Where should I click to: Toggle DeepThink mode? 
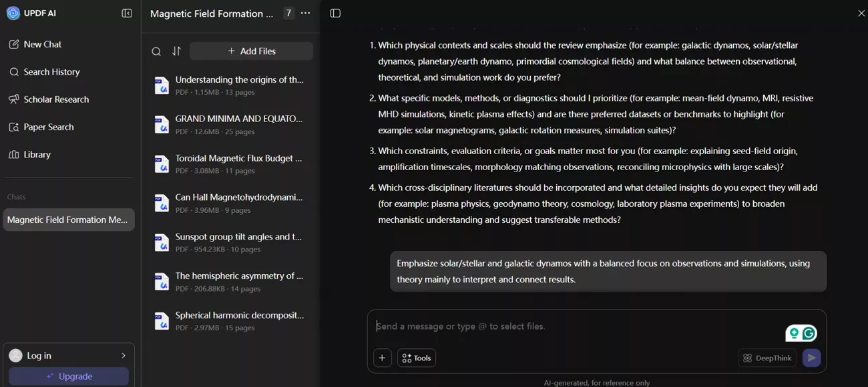[x=767, y=358]
